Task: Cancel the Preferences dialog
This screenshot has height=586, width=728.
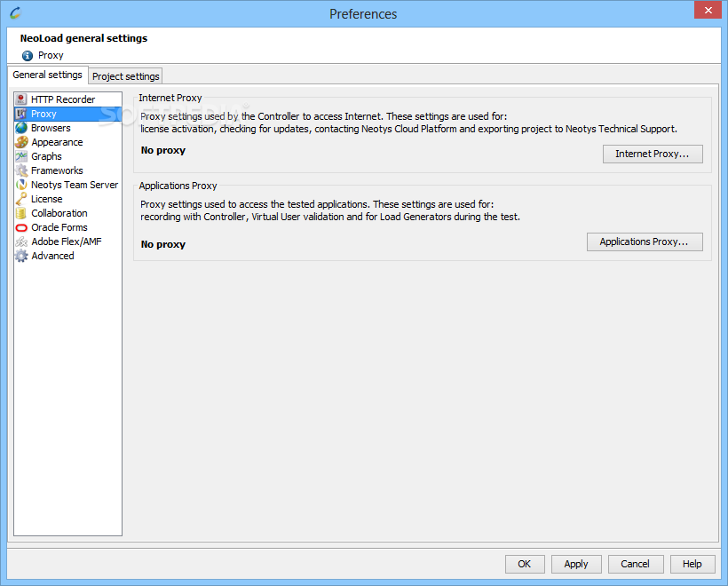Action: click(636, 564)
